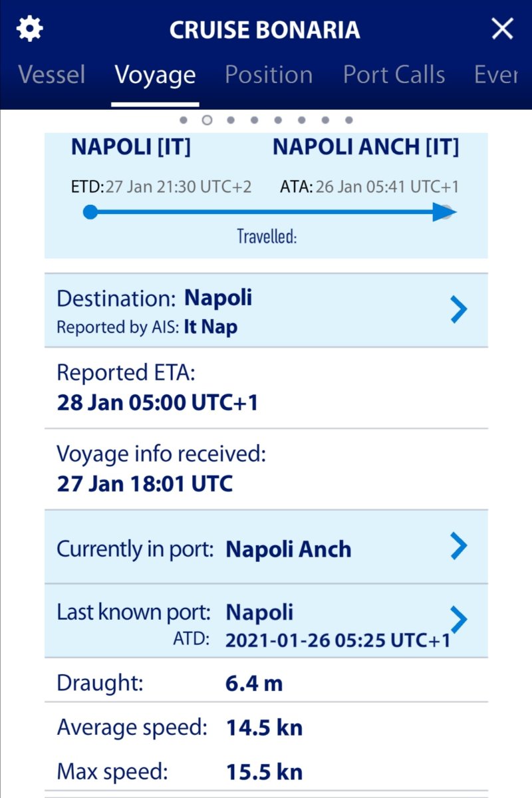This screenshot has height=798, width=532.
Task: Open NAPOLI ANCH [IT] arrival port
Action: coord(366,147)
